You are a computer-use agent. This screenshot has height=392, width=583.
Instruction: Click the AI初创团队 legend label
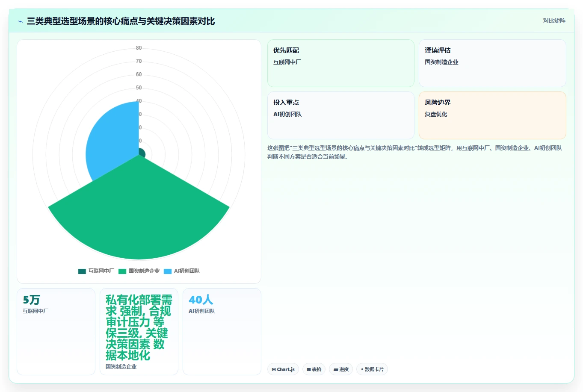(x=187, y=271)
